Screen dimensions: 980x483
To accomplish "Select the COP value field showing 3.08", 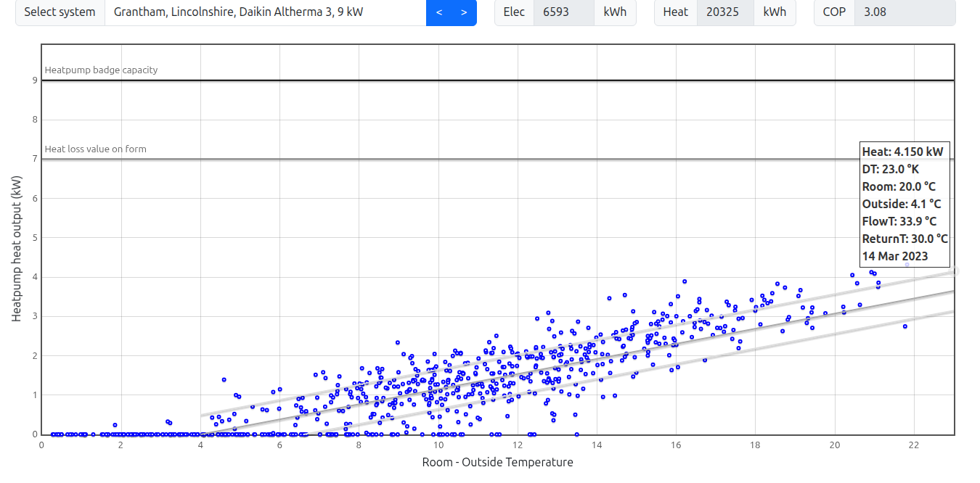I will coord(904,12).
